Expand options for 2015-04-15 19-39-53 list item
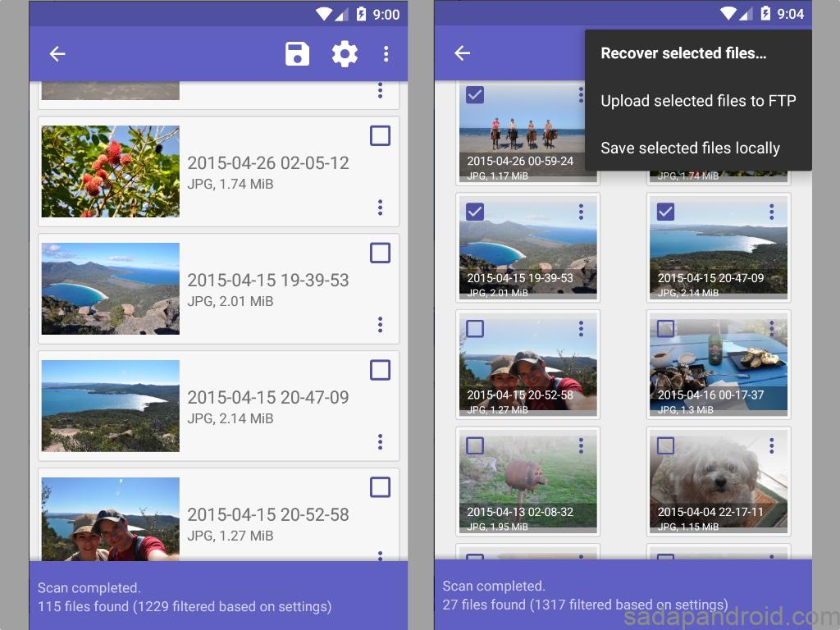This screenshot has width=840, height=630. coord(380,324)
